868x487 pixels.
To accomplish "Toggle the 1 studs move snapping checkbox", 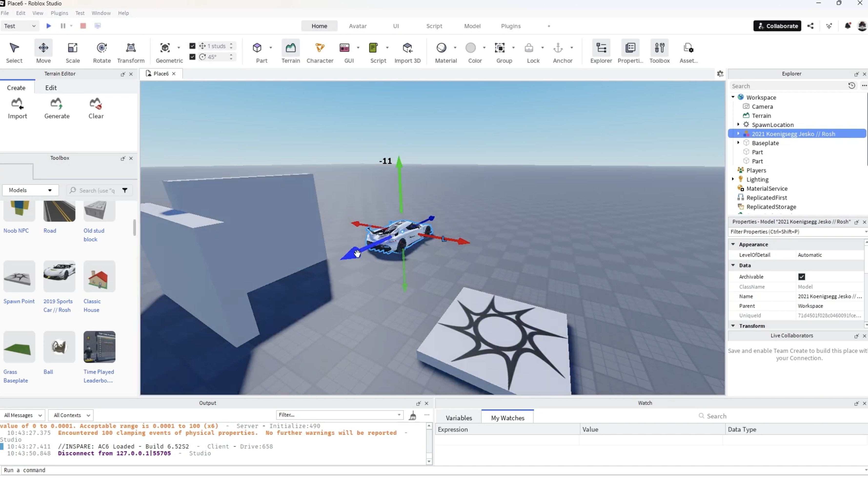I will 192,46.
